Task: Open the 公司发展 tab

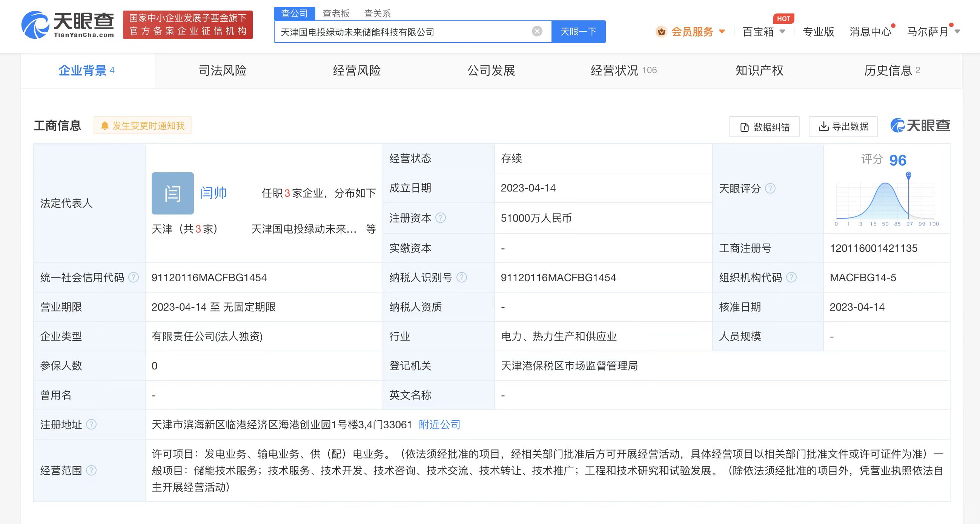Action: (x=491, y=71)
